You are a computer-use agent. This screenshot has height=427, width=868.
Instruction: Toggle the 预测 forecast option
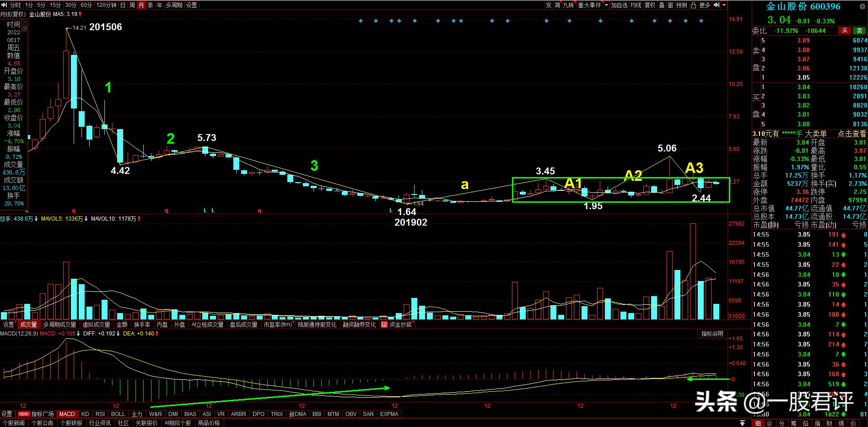[682, 5]
